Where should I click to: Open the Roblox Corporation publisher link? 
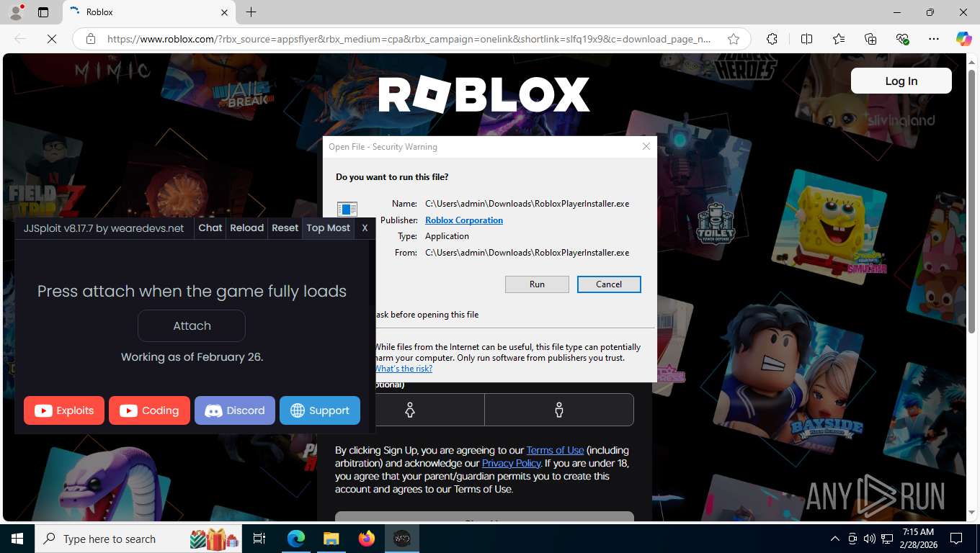(x=464, y=220)
